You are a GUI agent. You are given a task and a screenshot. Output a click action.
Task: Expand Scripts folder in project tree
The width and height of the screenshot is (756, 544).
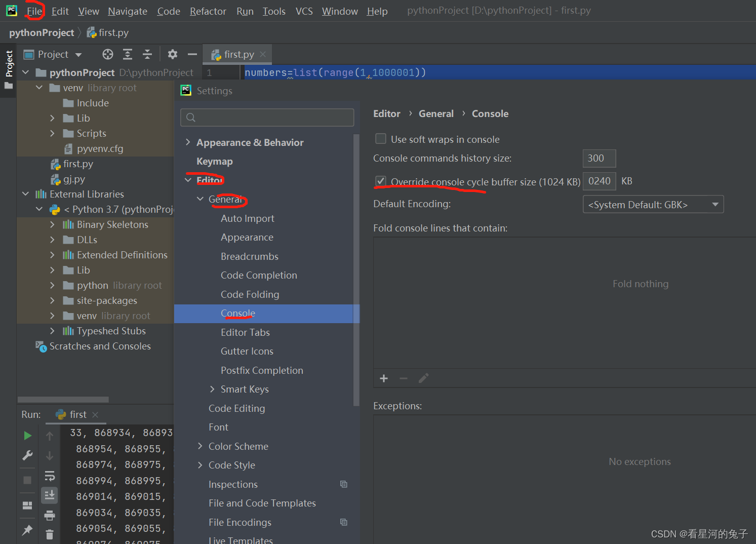click(52, 133)
